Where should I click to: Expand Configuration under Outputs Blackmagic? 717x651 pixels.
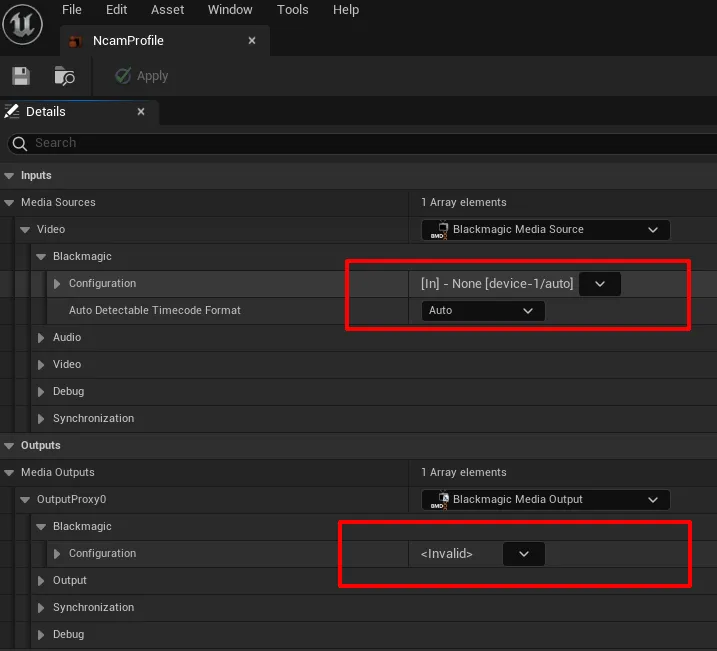(x=57, y=554)
